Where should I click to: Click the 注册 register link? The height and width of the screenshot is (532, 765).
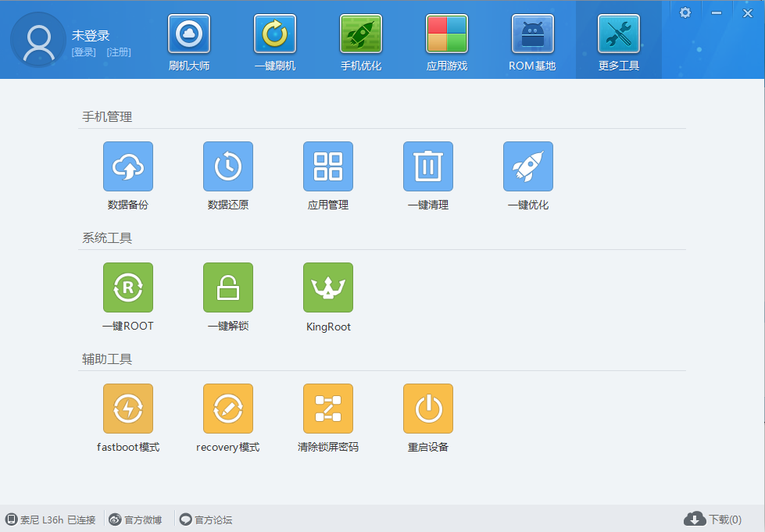click(119, 52)
